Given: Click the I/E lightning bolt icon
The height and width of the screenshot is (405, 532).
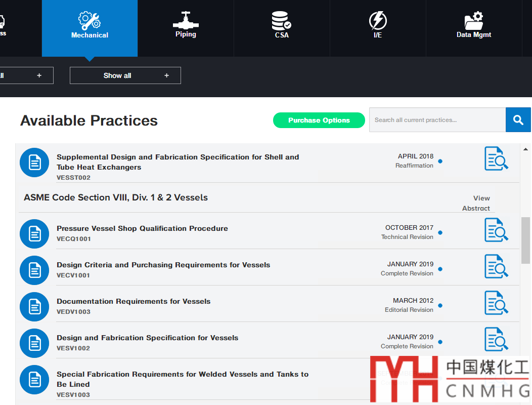Looking at the screenshot, I should click(378, 21).
